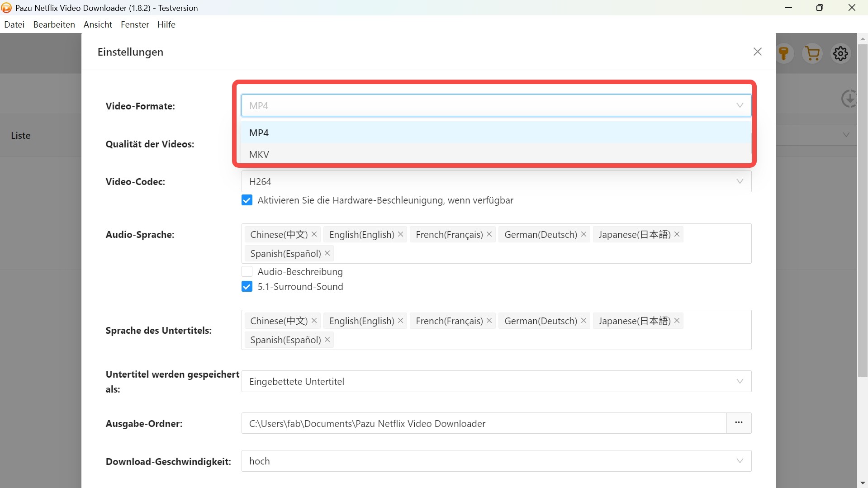Click the download progress icon
This screenshot has width=868, height=488.
[849, 98]
